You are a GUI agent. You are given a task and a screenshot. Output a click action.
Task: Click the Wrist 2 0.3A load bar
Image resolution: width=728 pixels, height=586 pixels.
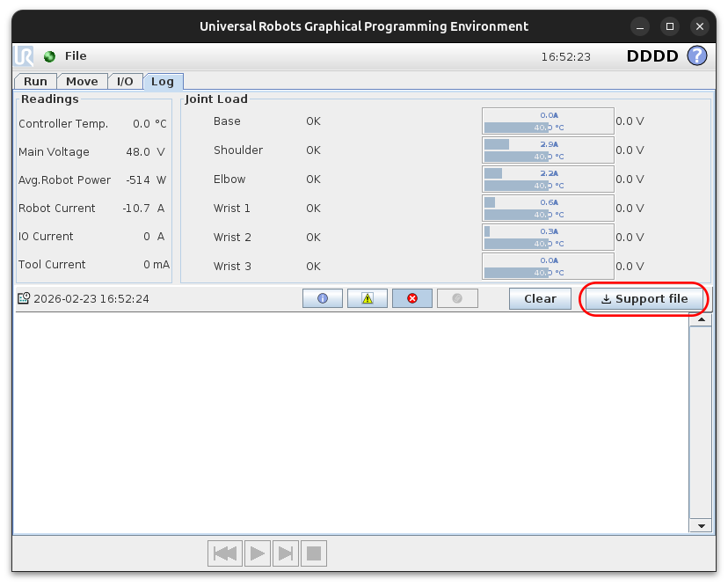[548, 238]
